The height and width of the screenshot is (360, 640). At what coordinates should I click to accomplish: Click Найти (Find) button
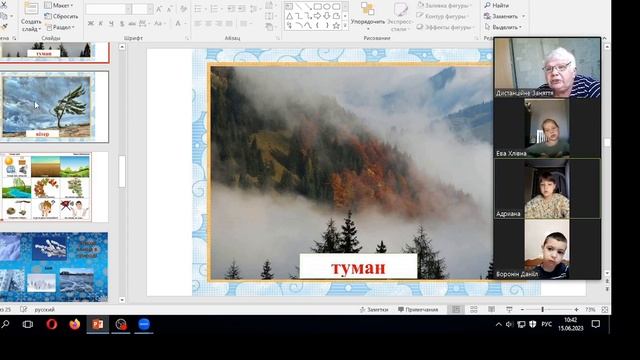tap(496, 5)
